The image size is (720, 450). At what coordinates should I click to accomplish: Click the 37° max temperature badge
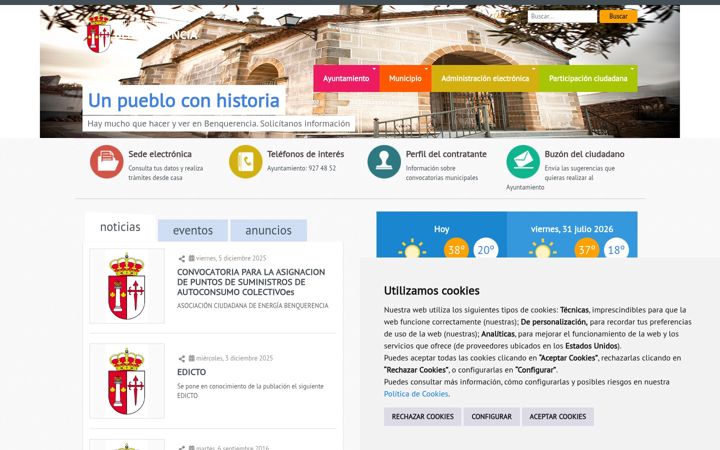pyautogui.click(x=587, y=248)
